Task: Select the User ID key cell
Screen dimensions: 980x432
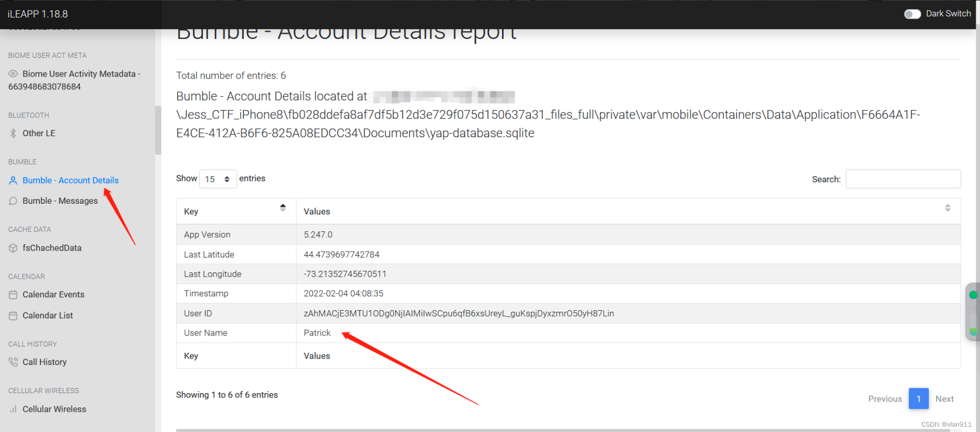Action: pos(236,313)
